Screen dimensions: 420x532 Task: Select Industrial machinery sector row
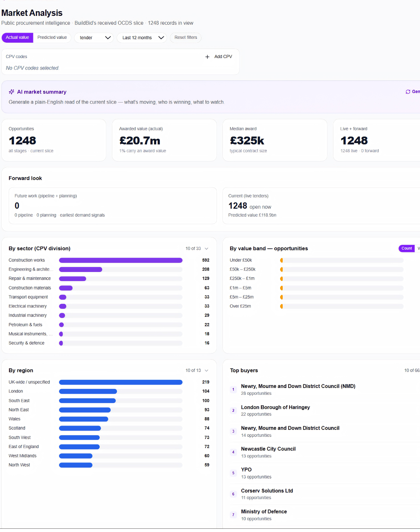pyautogui.click(x=109, y=315)
